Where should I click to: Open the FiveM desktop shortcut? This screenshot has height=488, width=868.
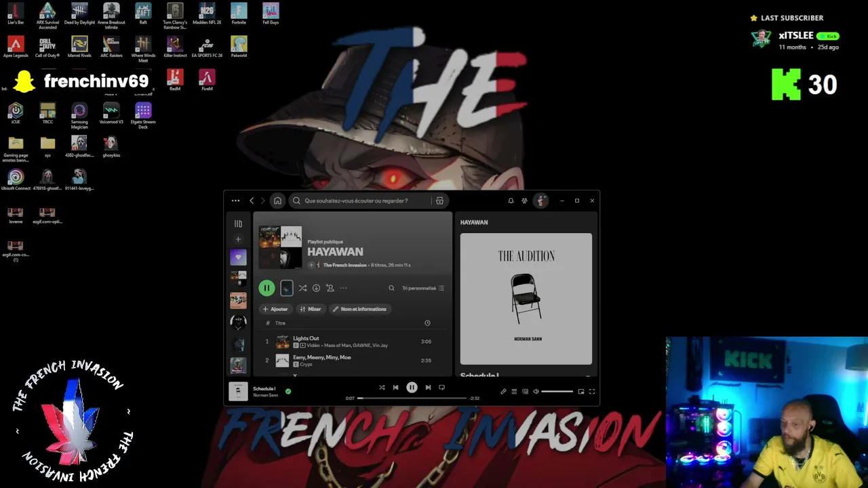pos(207,80)
